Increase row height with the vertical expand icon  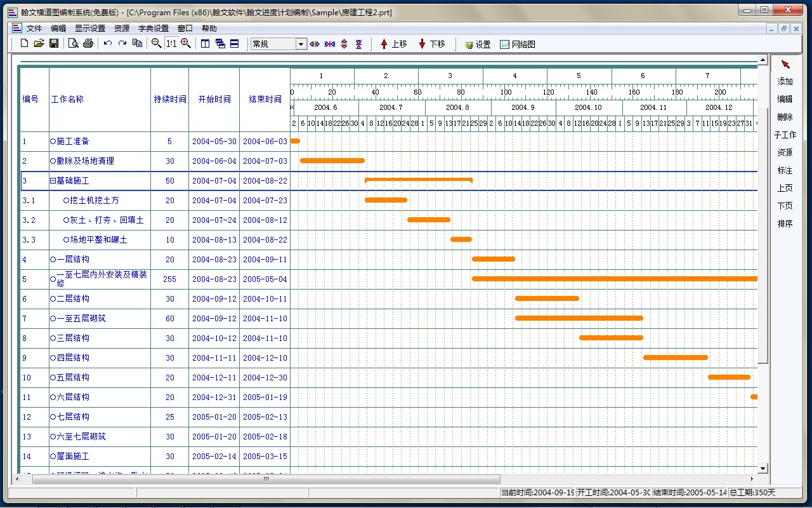pos(344,44)
